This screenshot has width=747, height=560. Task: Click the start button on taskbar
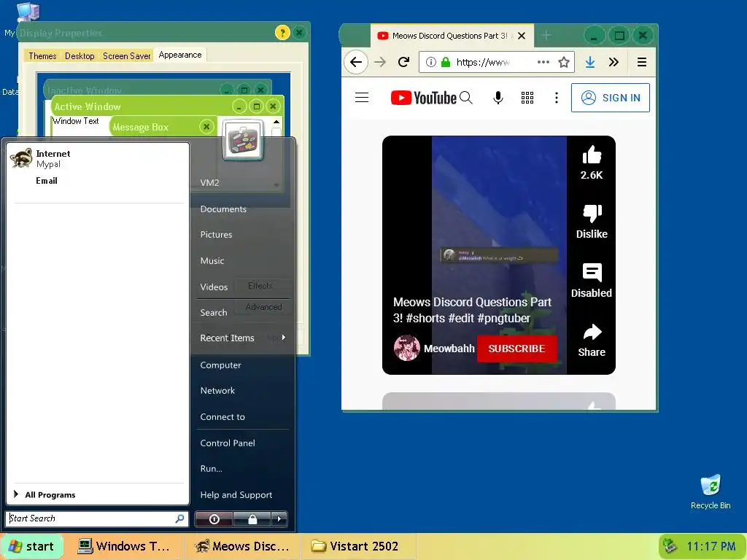click(31, 546)
